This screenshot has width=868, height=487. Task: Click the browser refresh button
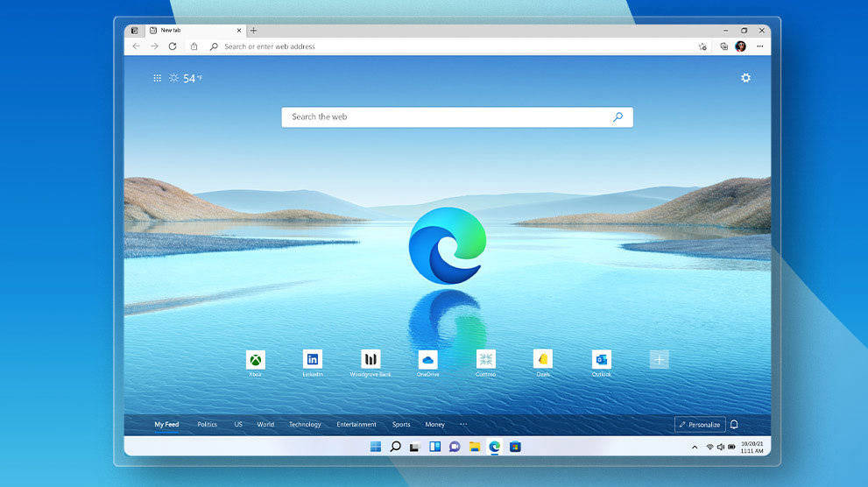[x=173, y=46]
